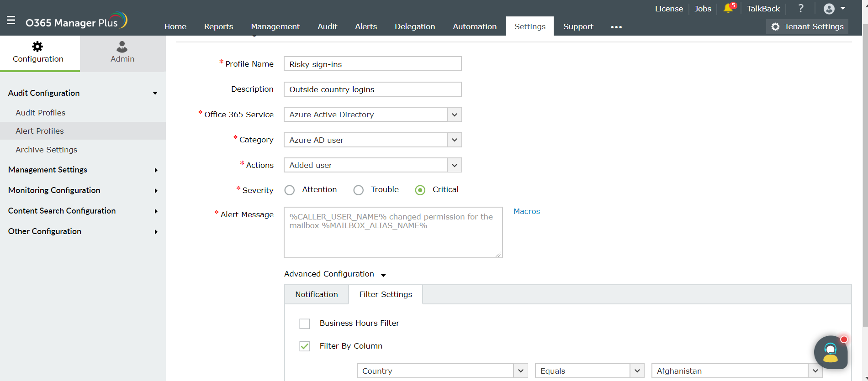Open the Country column dropdown

click(x=442, y=371)
